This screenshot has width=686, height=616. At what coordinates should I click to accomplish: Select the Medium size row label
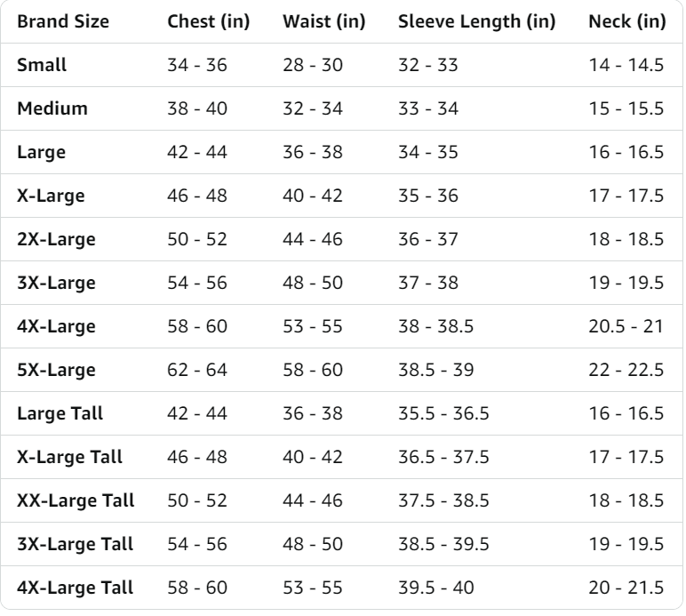[x=52, y=109]
